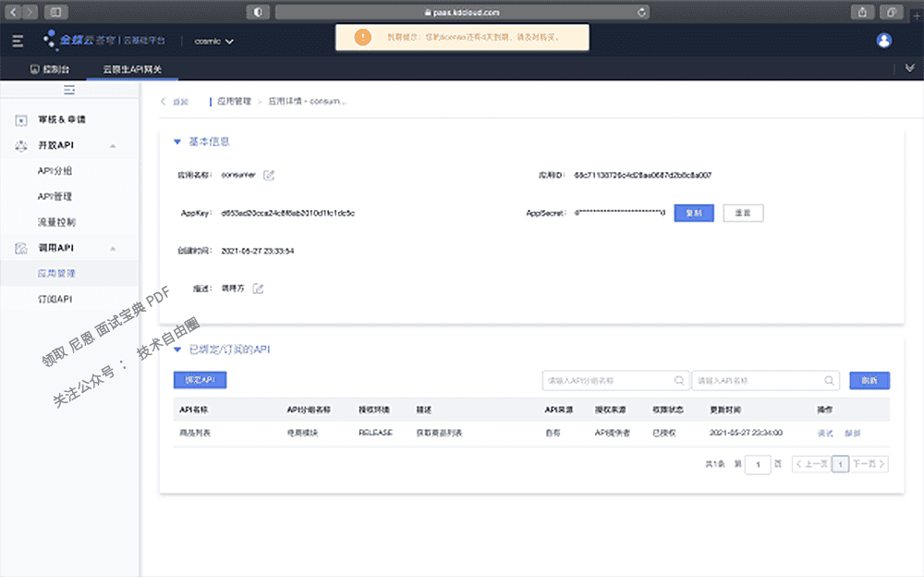The height and width of the screenshot is (577, 924).
Task: Collapse the 基本信息 section
Action: 176,141
